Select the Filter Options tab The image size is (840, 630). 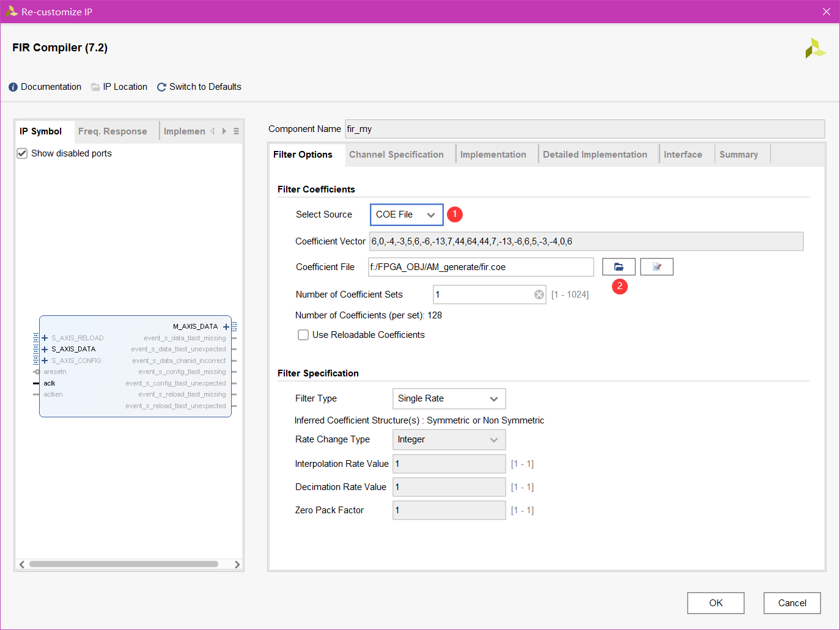(303, 155)
